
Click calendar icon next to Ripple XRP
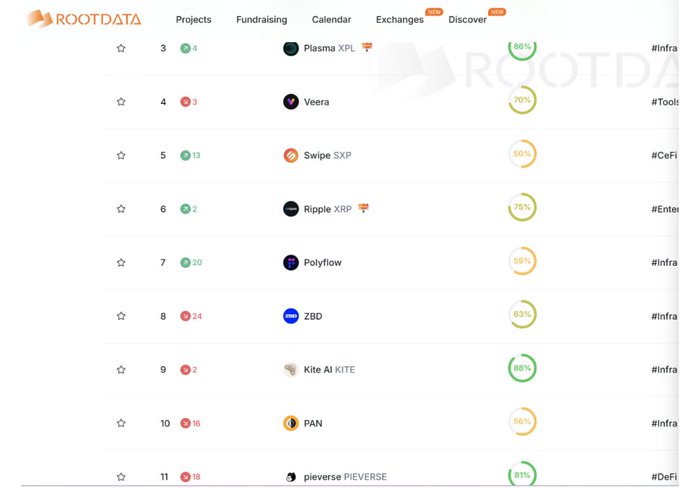click(x=364, y=208)
